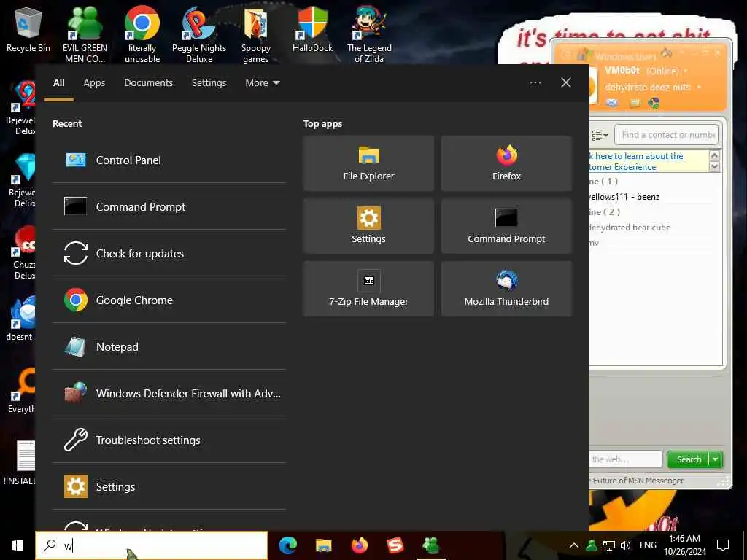
Task: Select dehydrated bear cube contact
Action: 630,227
